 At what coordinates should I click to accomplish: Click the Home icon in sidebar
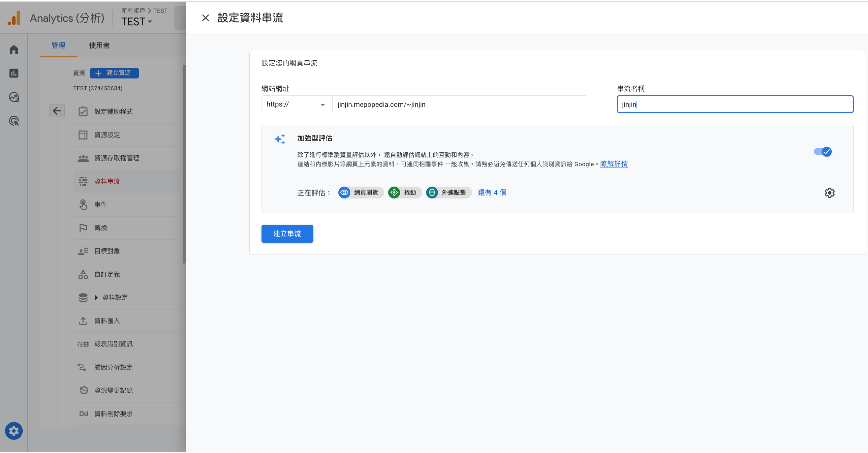(x=14, y=49)
